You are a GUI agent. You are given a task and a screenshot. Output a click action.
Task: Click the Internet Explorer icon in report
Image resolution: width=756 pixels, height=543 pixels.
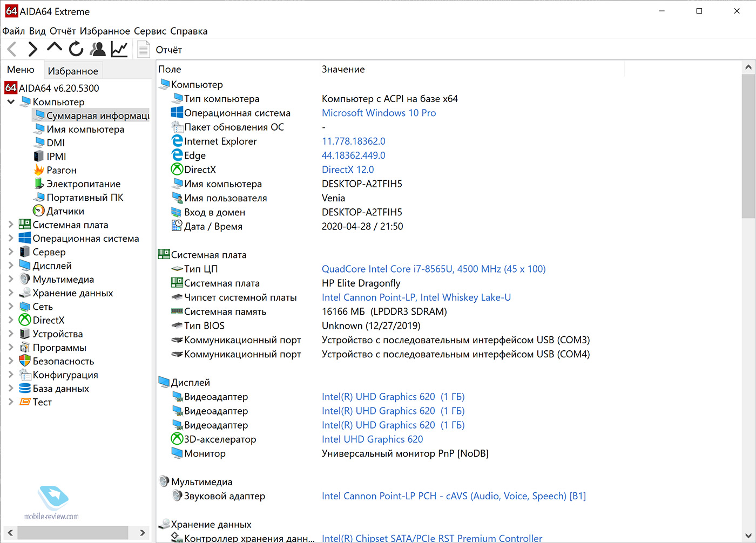coord(177,141)
